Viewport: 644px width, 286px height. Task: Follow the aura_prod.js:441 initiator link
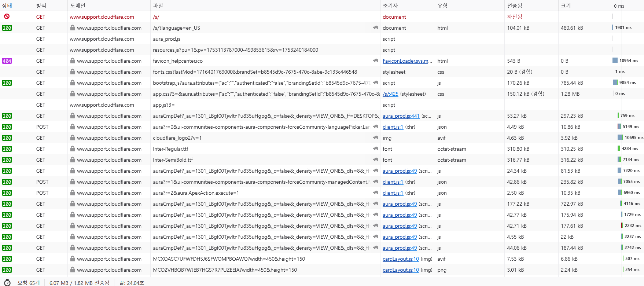pos(401,116)
